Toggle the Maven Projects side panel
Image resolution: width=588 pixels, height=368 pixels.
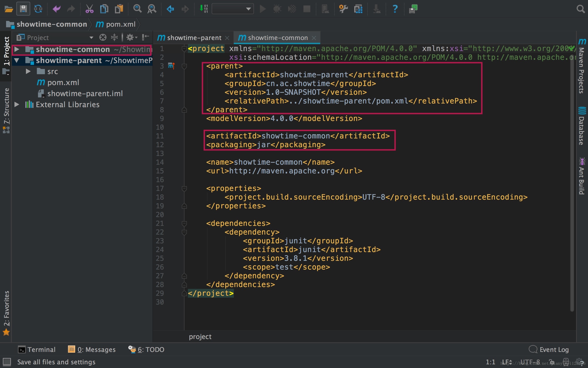[582, 66]
